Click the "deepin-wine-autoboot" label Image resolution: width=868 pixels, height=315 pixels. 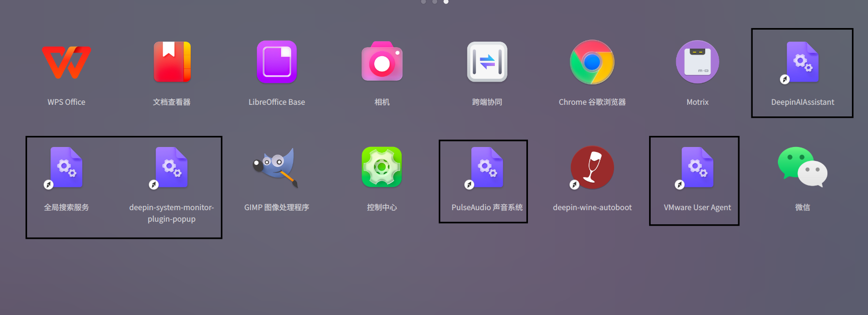coord(593,208)
